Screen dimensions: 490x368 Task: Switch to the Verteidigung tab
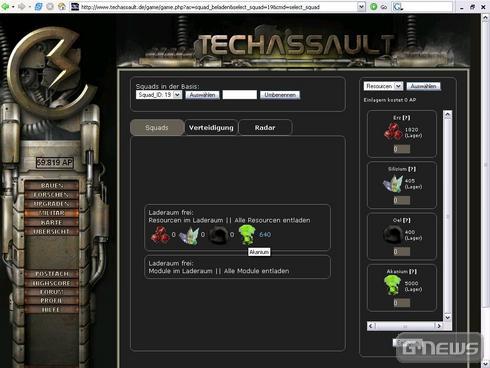coord(211,128)
